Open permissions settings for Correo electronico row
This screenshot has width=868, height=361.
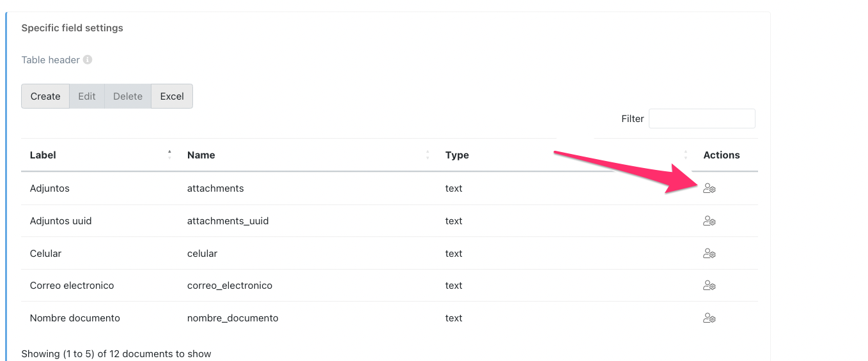point(709,286)
